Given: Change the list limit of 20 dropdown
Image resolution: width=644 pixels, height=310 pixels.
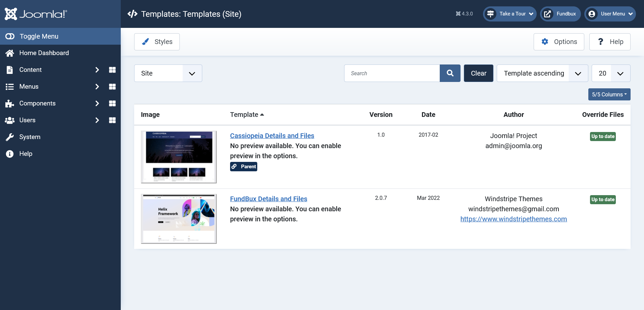Looking at the screenshot, I should (x=611, y=73).
